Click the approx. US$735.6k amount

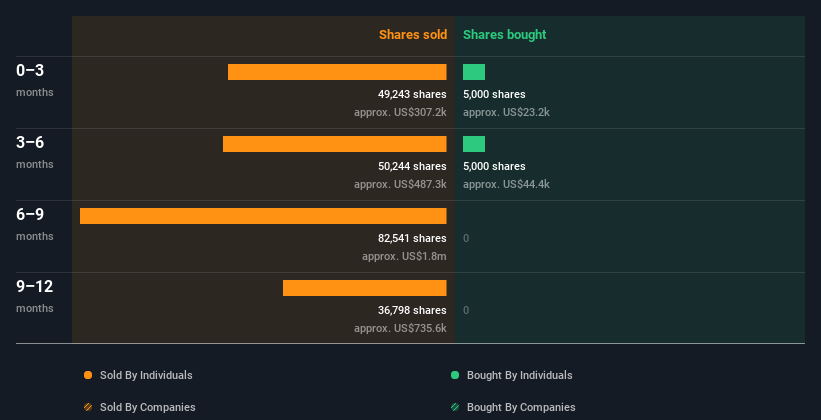(400, 328)
